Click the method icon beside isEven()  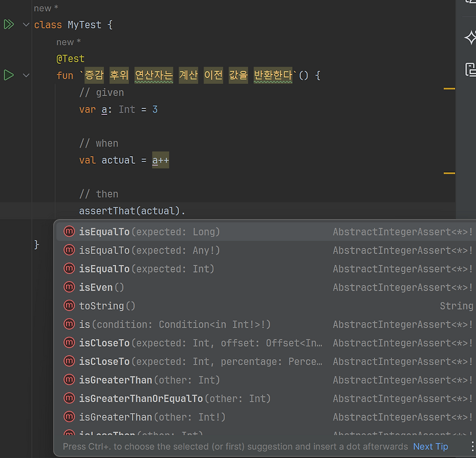click(68, 287)
